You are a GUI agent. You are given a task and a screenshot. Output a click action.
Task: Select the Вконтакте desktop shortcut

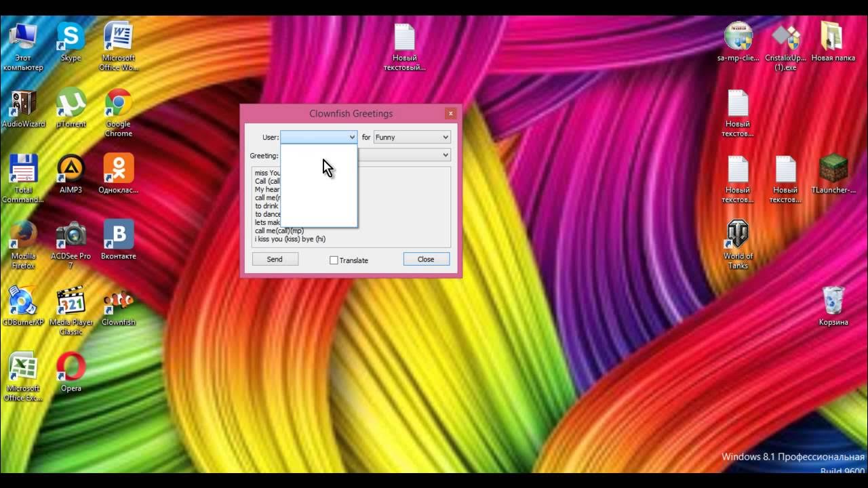pos(118,240)
